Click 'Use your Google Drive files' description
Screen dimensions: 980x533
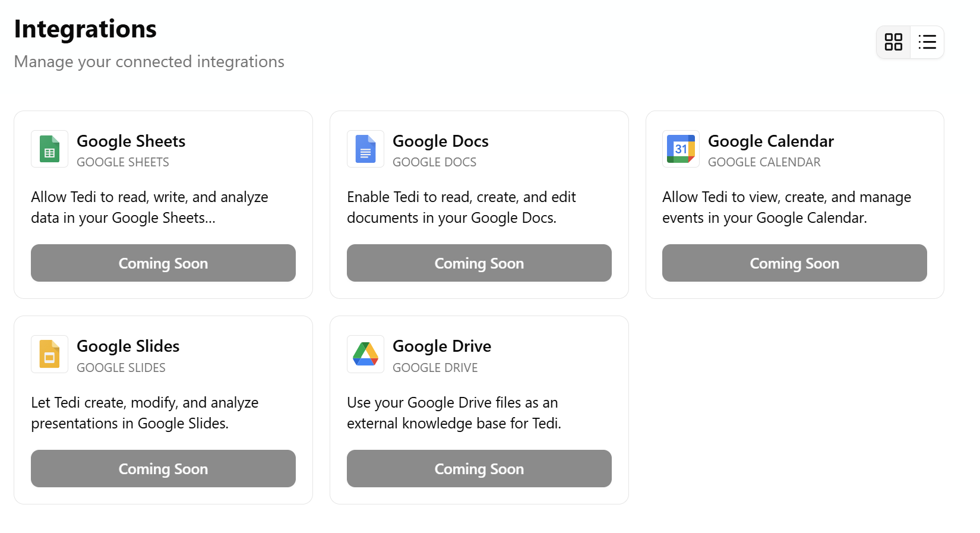tap(454, 413)
